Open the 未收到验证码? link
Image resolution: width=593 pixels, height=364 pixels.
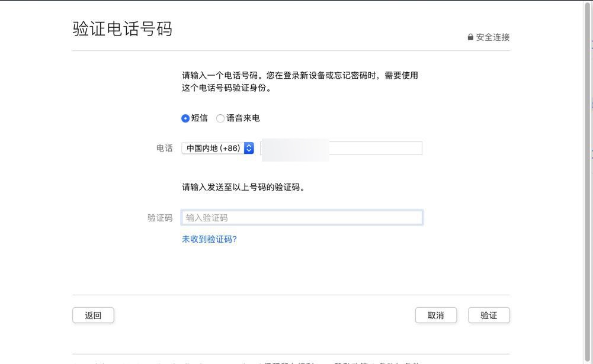click(x=209, y=239)
